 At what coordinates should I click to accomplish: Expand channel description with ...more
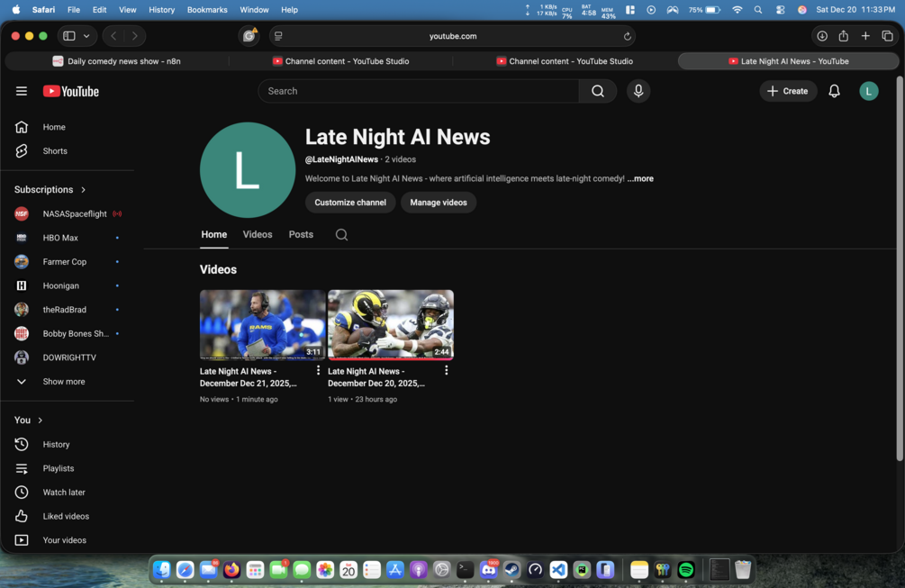[x=640, y=179]
